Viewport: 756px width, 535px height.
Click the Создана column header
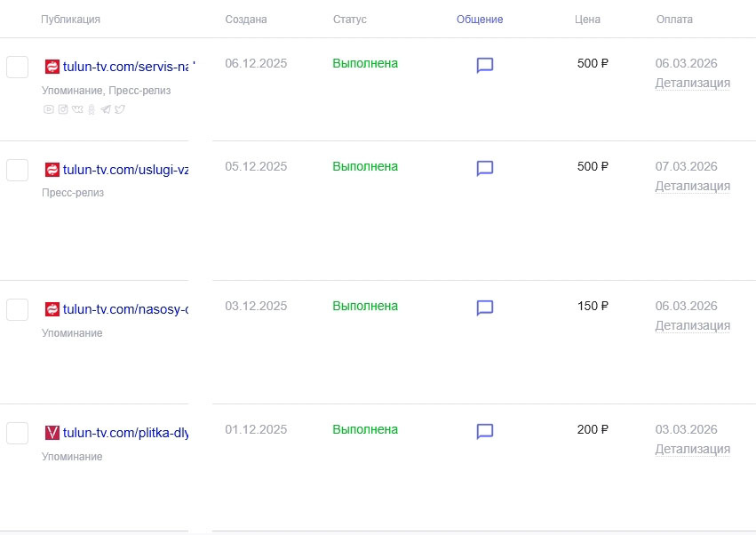246,20
